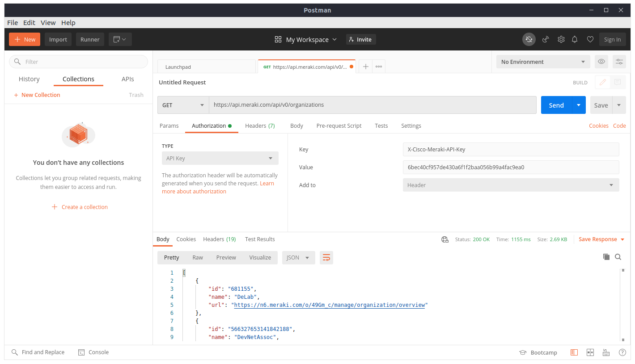
Task: Click the environment quick look eye icon
Action: (x=601, y=62)
